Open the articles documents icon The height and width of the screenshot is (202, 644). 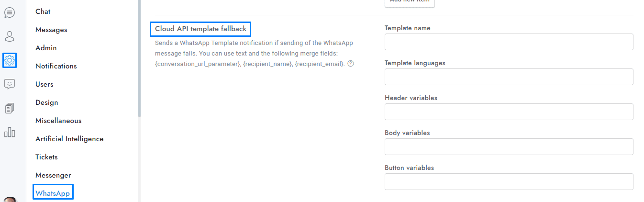(9, 108)
